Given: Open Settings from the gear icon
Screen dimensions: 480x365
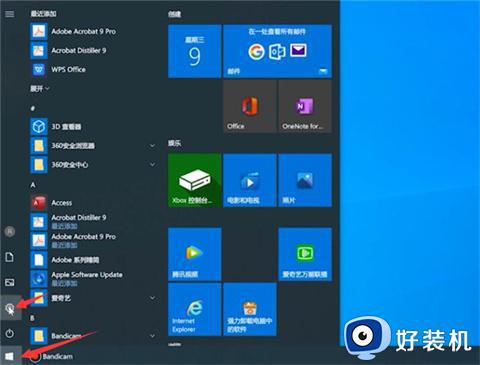Looking at the screenshot, I should tap(10, 308).
